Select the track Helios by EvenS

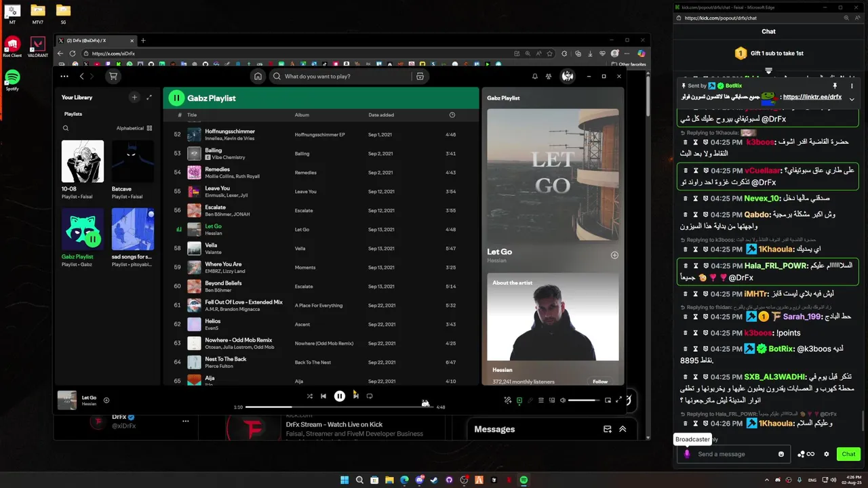322,325
